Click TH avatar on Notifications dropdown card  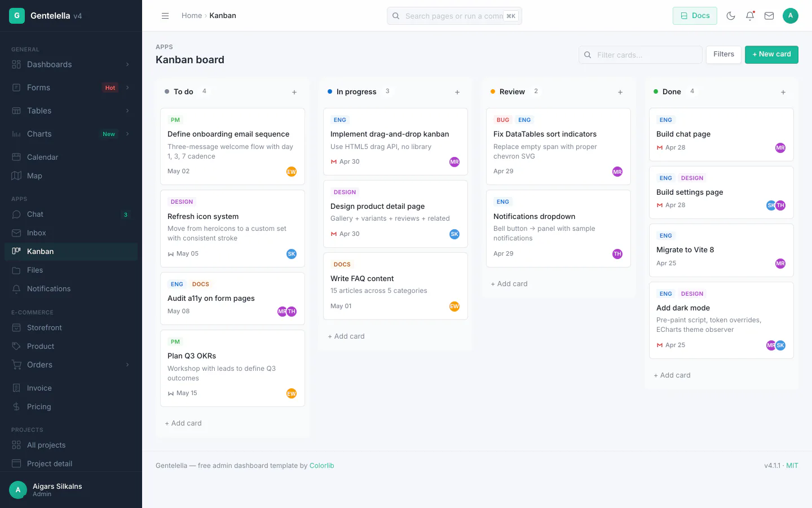point(617,254)
